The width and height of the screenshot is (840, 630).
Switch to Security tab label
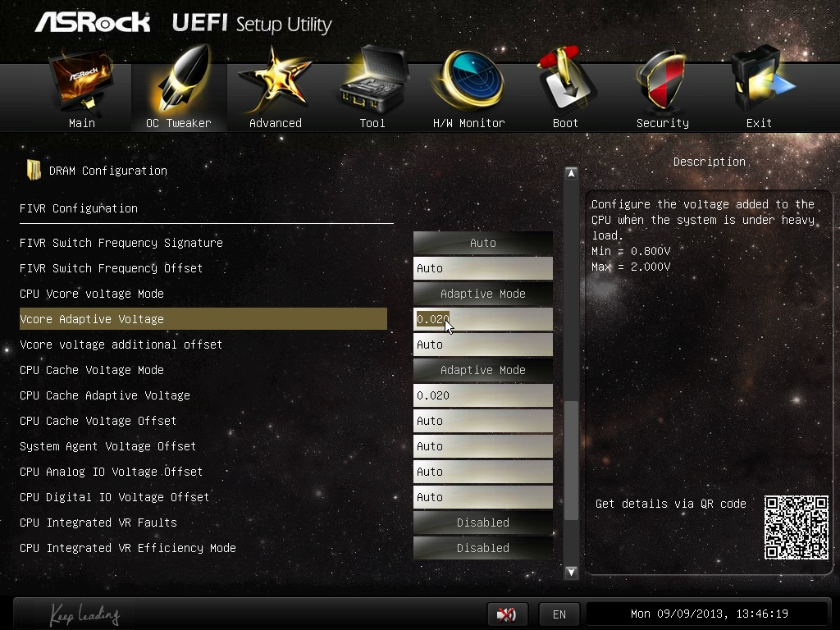pyautogui.click(x=663, y=123)
